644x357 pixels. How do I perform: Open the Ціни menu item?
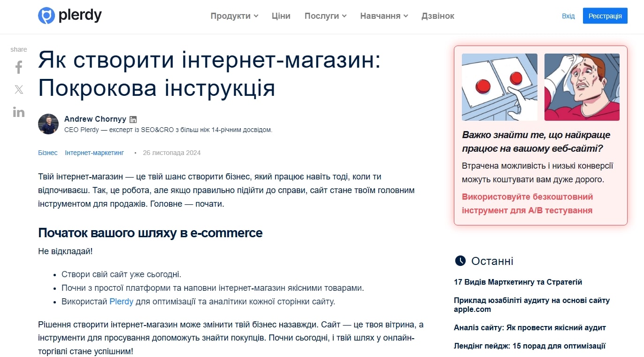tap(281, 16)
